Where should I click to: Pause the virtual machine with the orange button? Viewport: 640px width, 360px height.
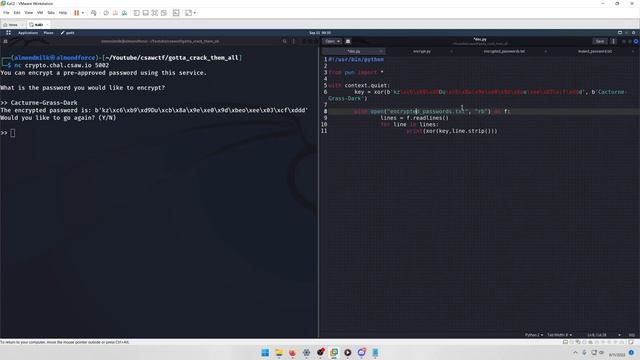click(x=76, y=13)
